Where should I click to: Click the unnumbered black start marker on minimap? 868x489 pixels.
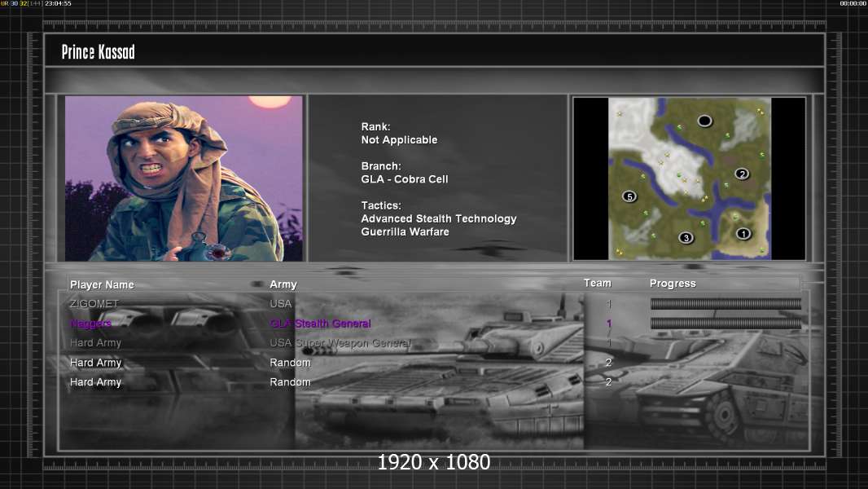pos(704,120)
